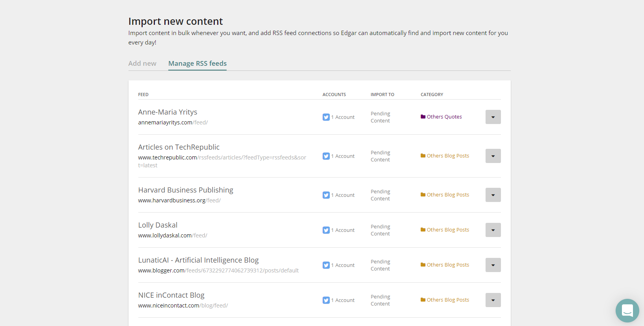Click folder icon beside Others Quotes
This screenshot has width=644, height=326.
coord(423,117)
